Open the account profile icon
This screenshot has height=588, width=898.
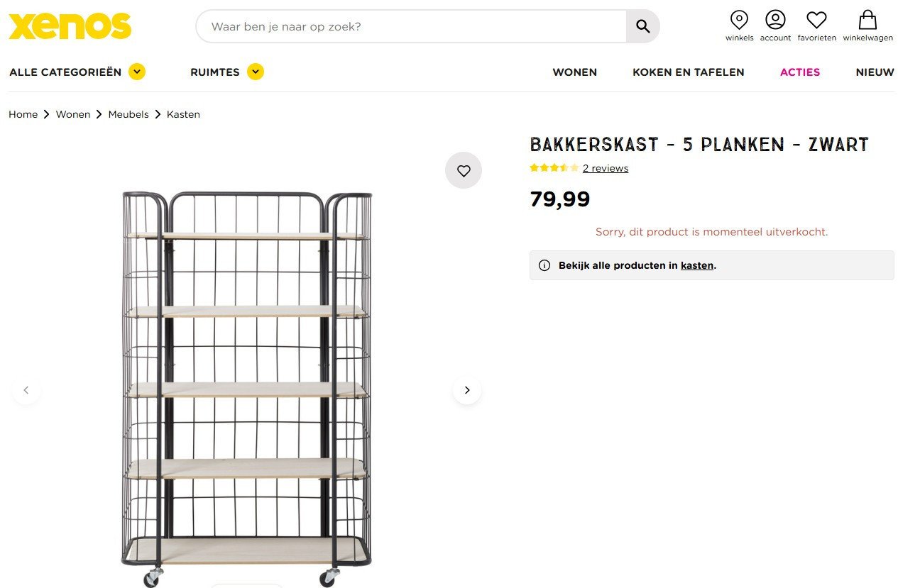[775, 20]
